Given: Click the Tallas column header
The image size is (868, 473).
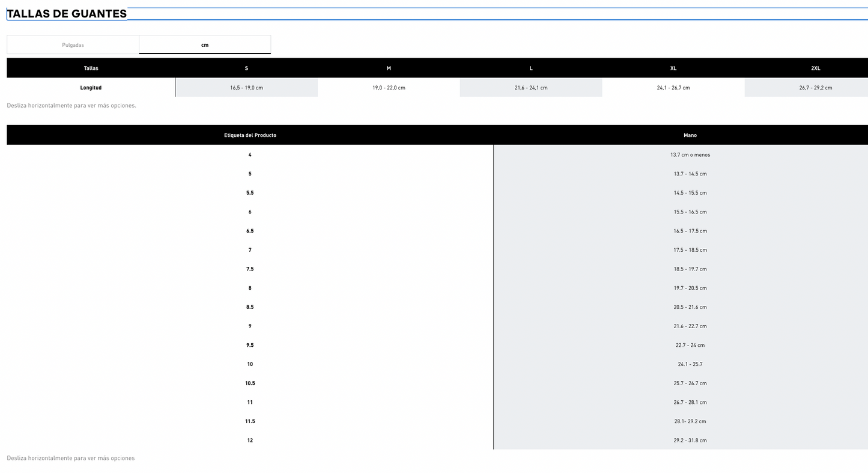Looking at the screenshot, I should point(91,69).
